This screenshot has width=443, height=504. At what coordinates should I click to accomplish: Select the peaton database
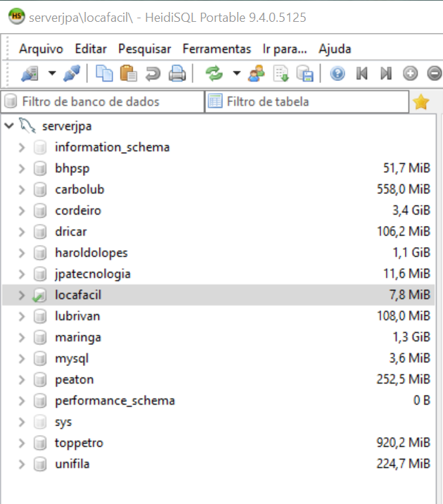point(74,379)
